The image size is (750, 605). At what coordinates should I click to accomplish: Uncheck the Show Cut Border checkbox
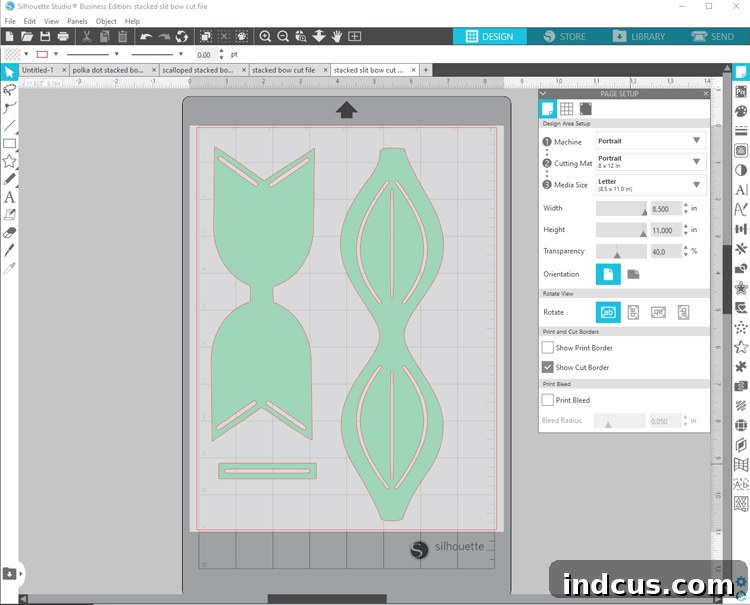pyautogui.click(x=548, y=367)
